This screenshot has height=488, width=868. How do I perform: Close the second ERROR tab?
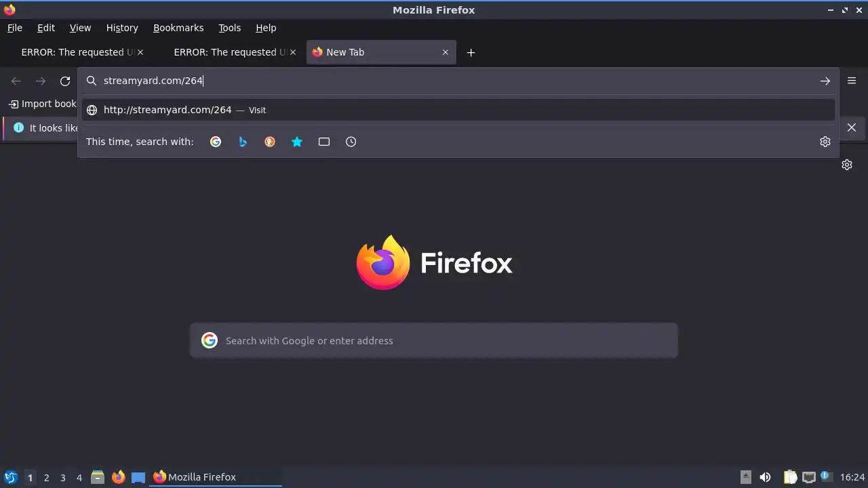click(x=293, y=52)
